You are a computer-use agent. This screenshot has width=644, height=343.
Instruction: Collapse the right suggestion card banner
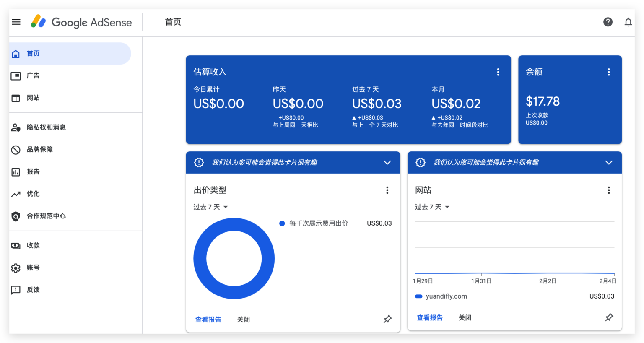609,163
